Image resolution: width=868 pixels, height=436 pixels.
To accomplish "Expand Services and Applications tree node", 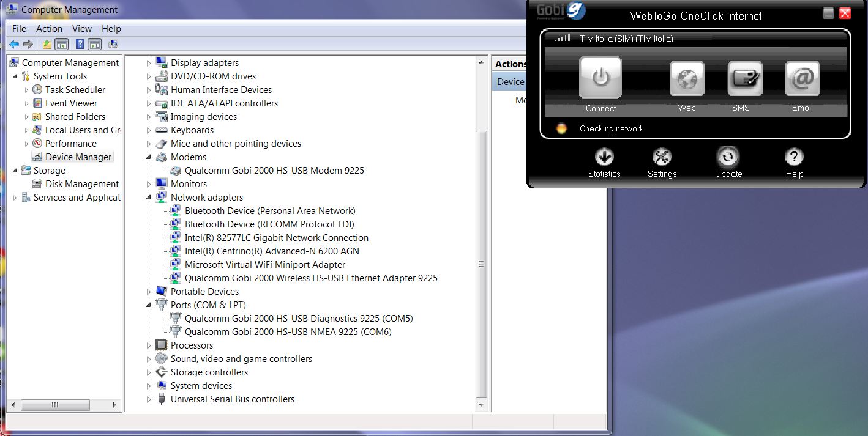I will (x=15, y=198).
